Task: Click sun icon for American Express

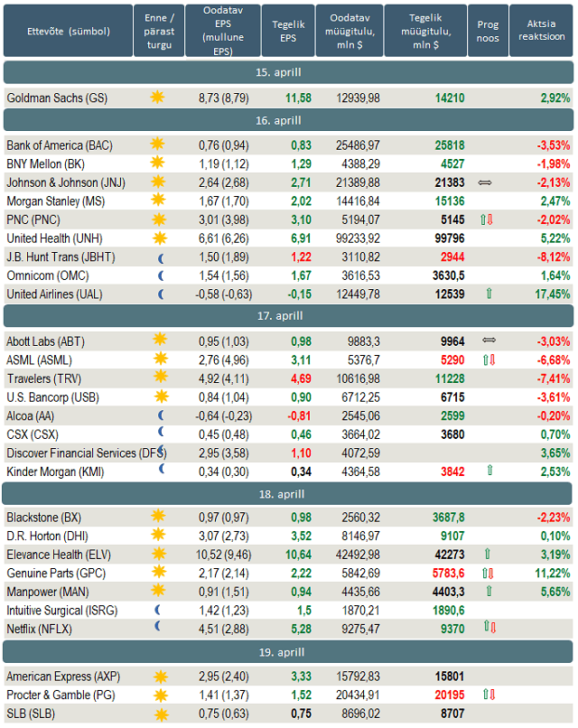Action: 161,677
